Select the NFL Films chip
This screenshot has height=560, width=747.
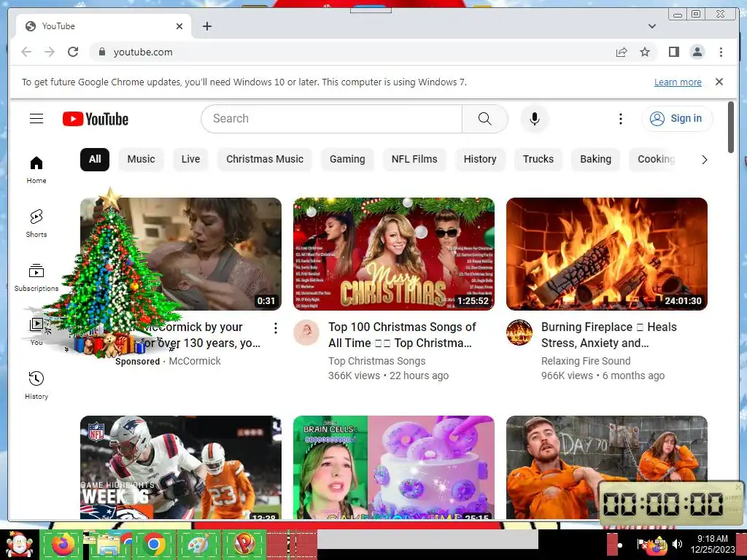414,159
